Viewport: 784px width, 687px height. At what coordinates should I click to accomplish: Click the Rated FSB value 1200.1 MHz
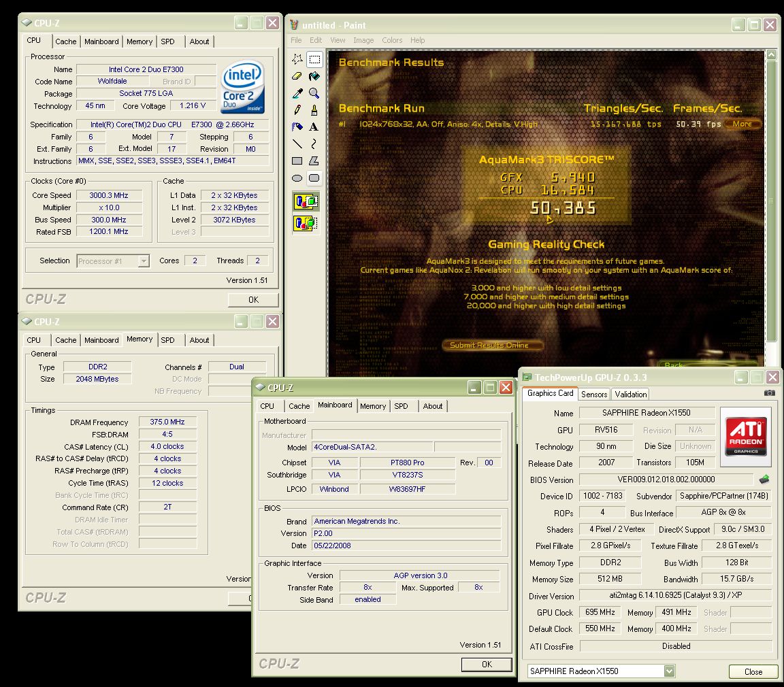(x=109, y=231)
